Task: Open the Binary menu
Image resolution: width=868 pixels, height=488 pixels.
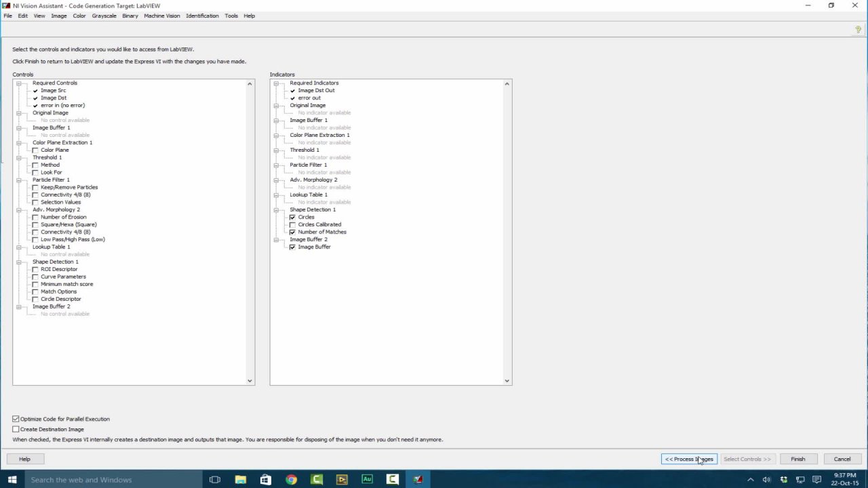Action: 130,16
